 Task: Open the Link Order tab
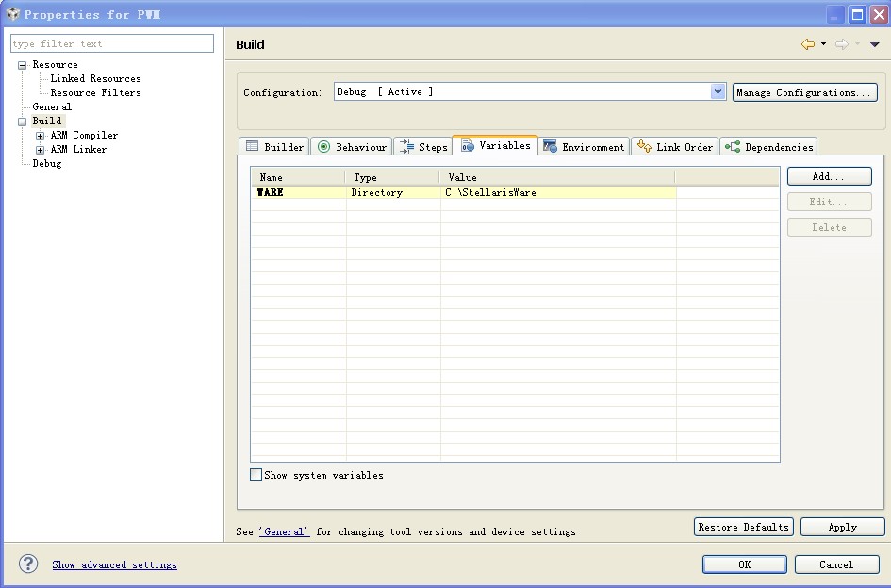[x=674, y=147]
